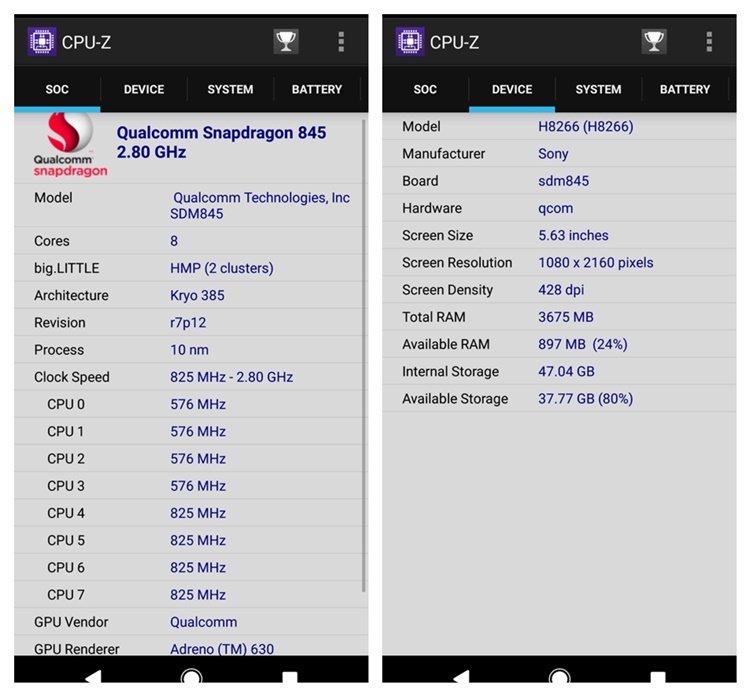The image size is (750, 696).
Task: Switch to the SOC tab in right screen
Action: [x=425, y=89]
